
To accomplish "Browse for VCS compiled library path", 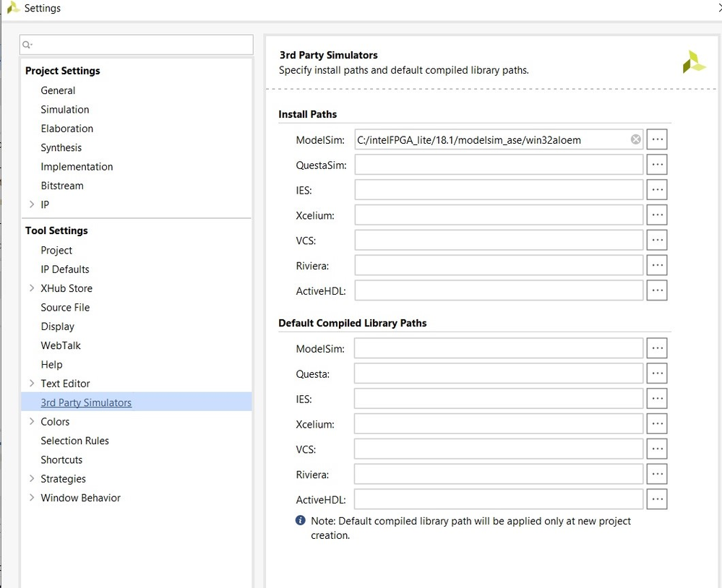I will pos(657,449).
